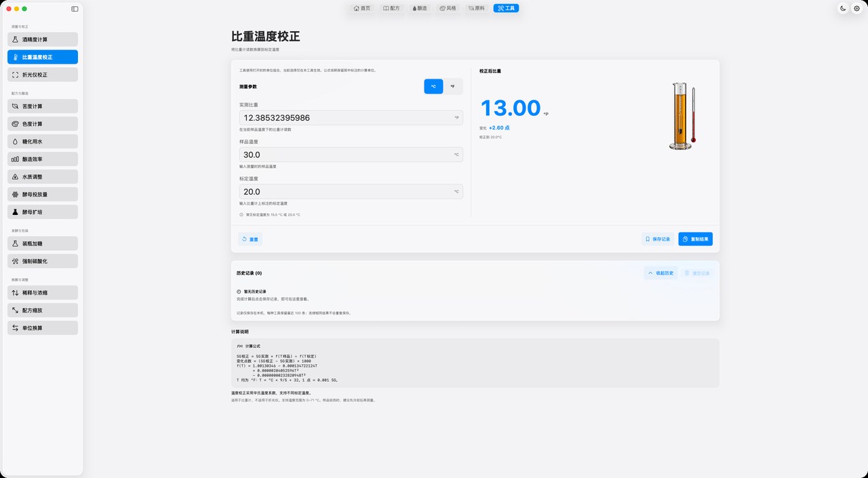Open 折光仪校正 tool
Image resolution: width=868 pixels, height=478 pixels.
pos(43,75)
